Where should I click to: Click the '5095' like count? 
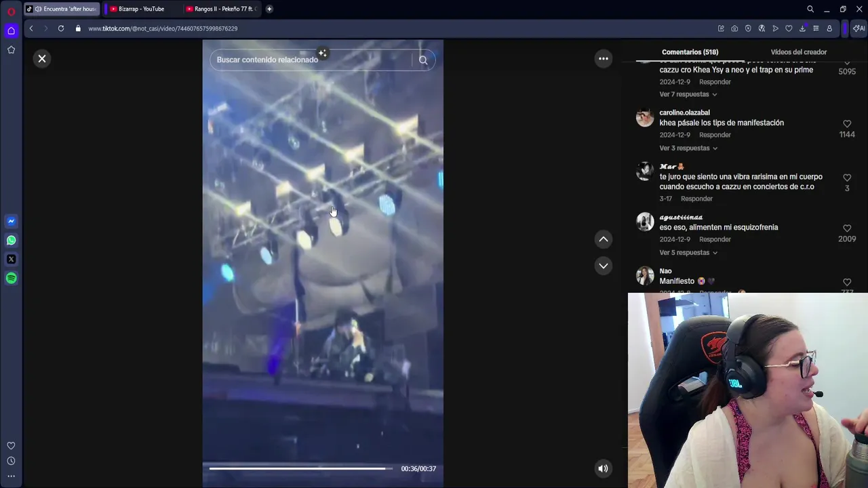pyautogui.click(x=847, y=72)
